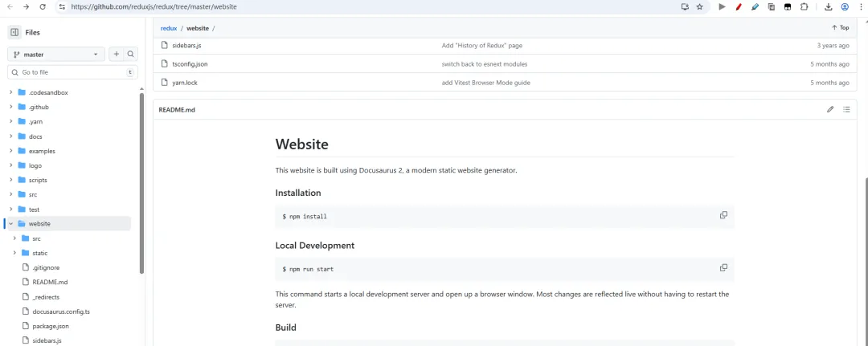Go back using browser back arrow
Screen dimensions: 868x346
pos(10,7)
